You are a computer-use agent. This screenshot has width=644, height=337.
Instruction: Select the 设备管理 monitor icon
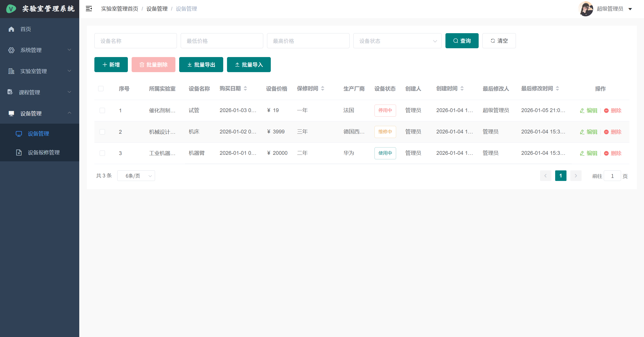[11, 113]
